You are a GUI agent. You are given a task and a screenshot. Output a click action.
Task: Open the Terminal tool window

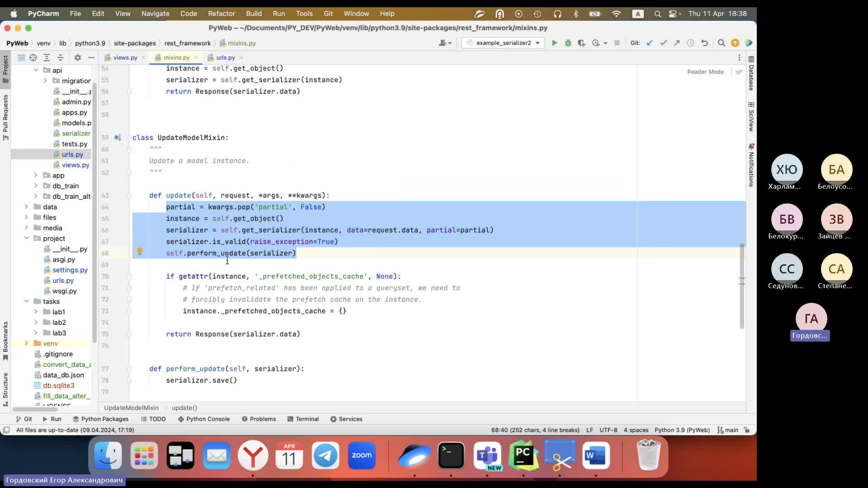(x=303, y=419)
